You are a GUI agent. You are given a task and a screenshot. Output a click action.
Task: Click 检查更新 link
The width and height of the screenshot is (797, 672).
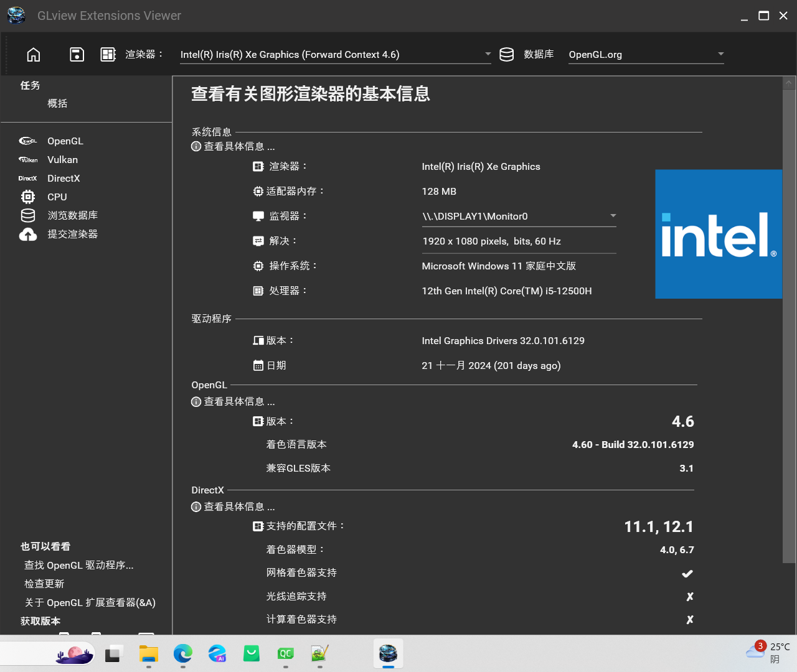(44, 584)
